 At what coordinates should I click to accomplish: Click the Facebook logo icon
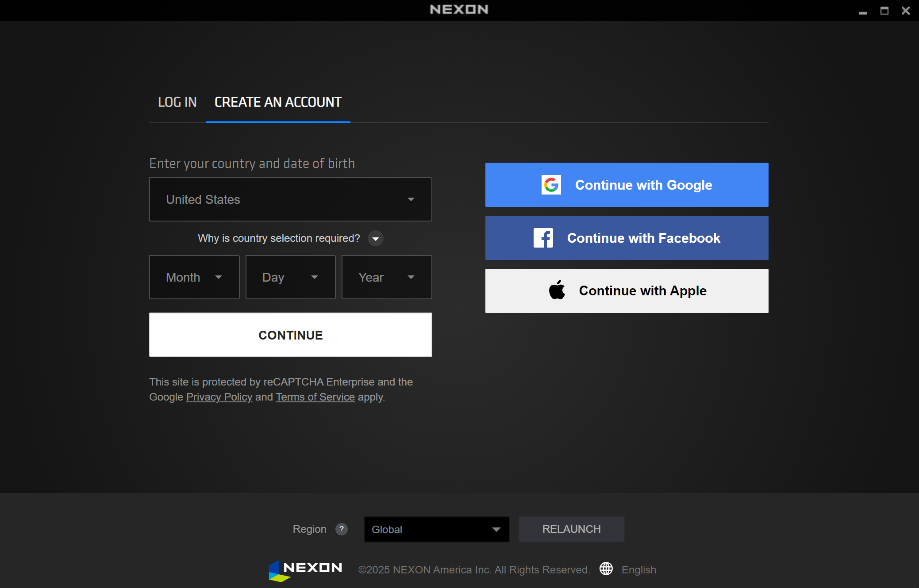tap(543, 238)
